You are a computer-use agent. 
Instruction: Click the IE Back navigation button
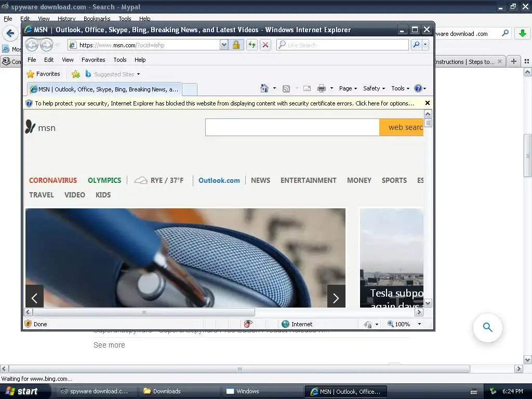tap(32, 45)
